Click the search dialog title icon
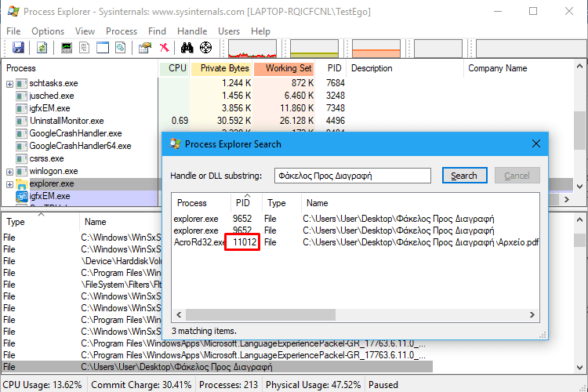This screenshot has width=588, height=392. coord(175,143)
